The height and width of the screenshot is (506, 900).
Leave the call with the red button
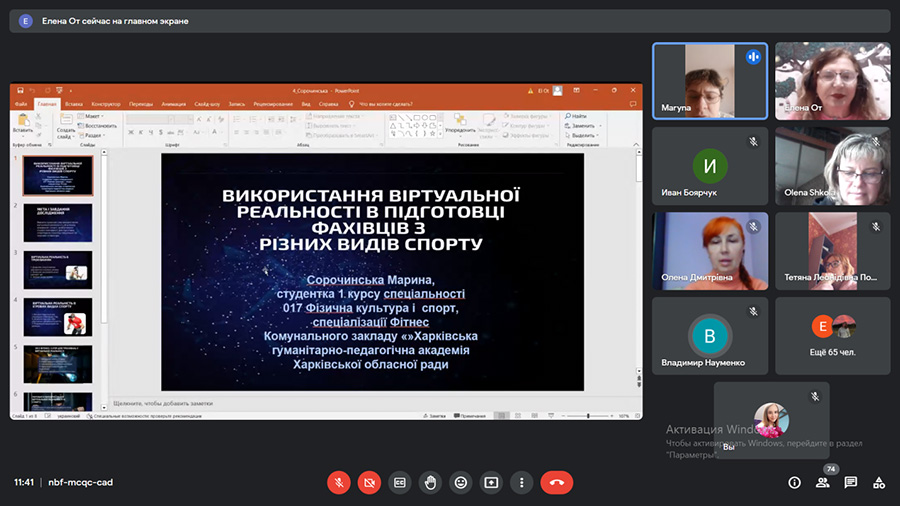[x=557, y=482]
